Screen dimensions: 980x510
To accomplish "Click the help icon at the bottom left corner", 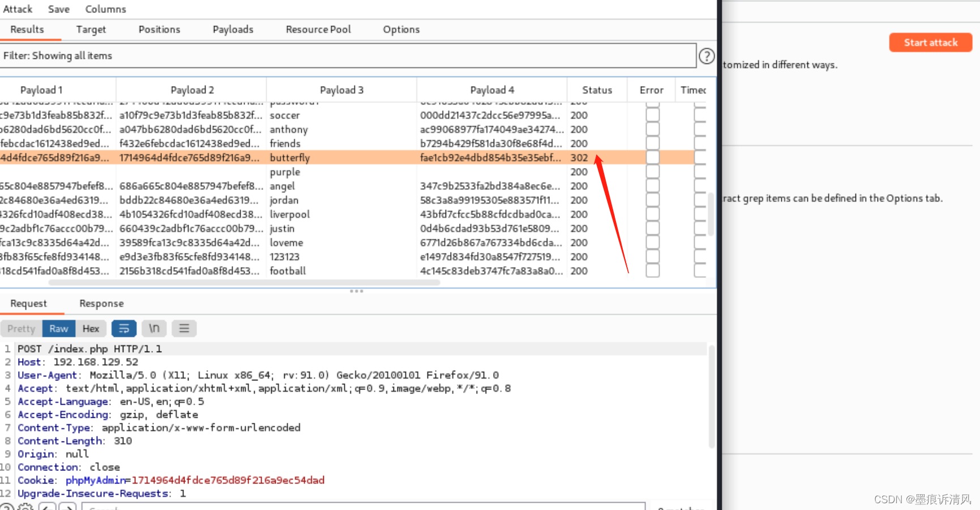I will click(7, 507).
